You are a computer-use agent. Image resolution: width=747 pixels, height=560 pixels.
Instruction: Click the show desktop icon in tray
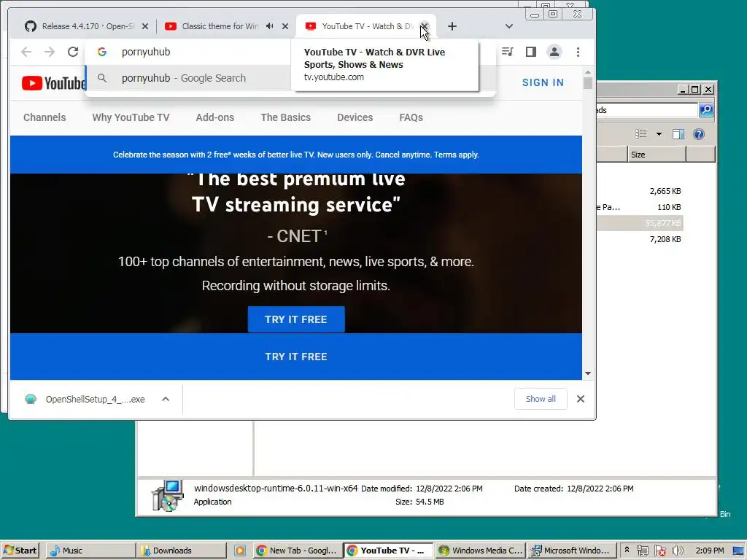739,551
